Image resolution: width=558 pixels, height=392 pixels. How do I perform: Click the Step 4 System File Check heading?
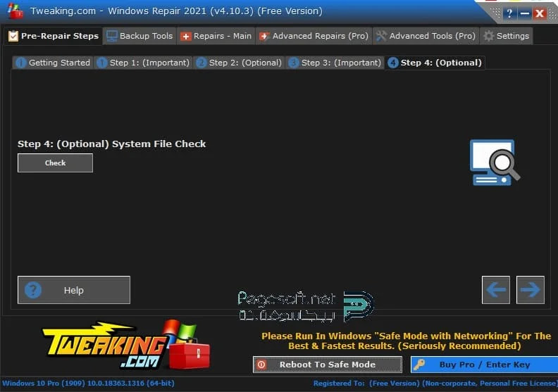112,144
